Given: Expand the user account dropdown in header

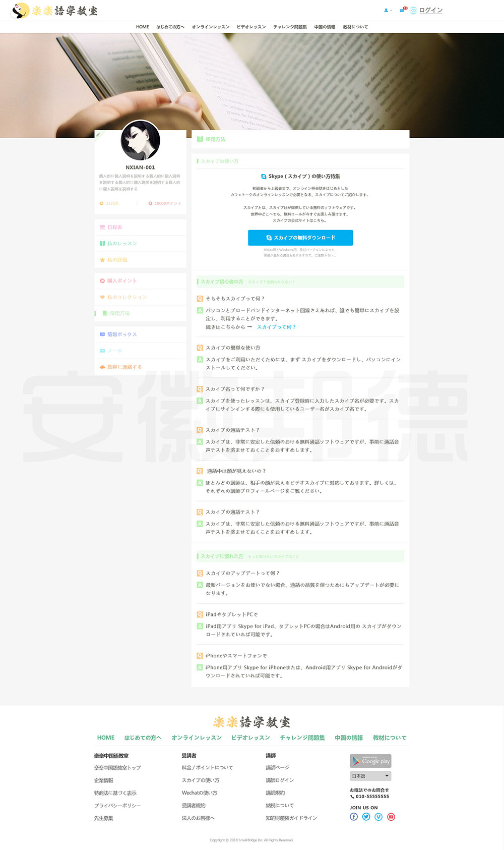Looking at the screenshot, I should point(388,10).
